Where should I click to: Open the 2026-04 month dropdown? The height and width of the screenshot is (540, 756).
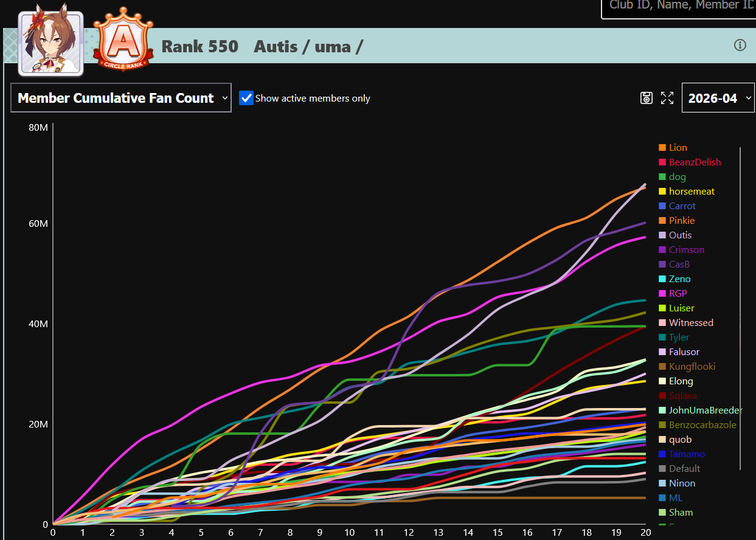[718, 98]
